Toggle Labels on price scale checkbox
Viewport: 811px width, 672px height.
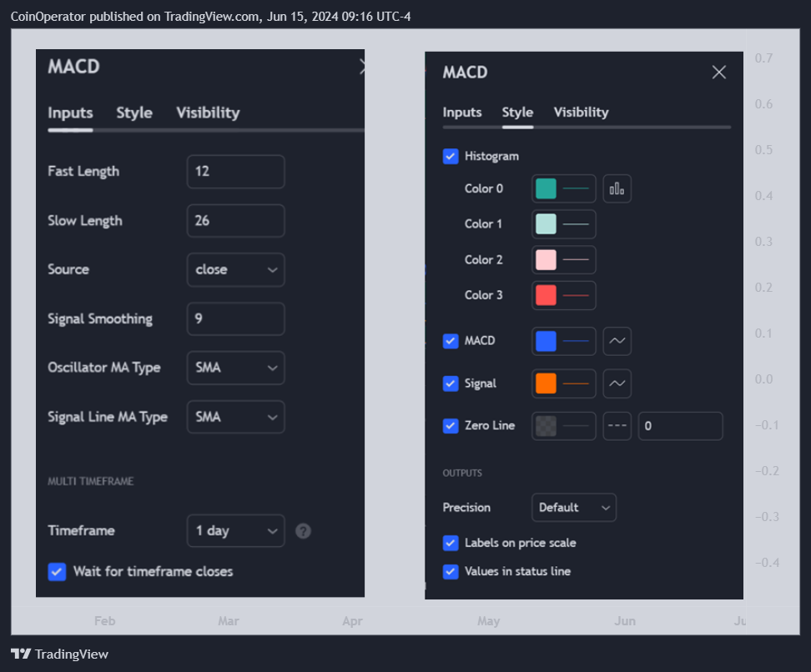click(451, 543)
